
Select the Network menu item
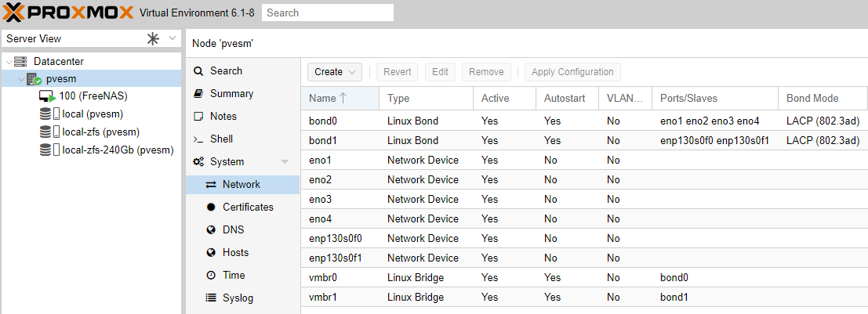242,184
